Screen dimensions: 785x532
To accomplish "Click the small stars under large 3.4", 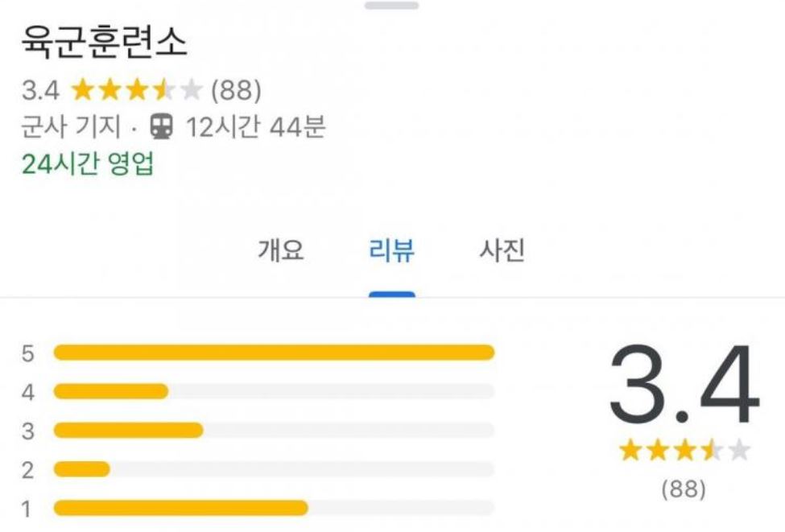I will click(x=684, y=451).
